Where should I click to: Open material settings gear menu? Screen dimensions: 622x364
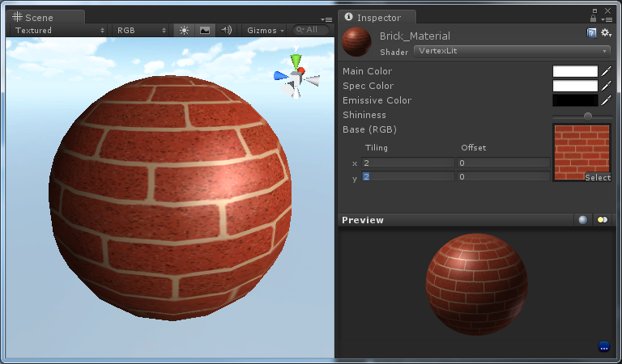(606, 33)
